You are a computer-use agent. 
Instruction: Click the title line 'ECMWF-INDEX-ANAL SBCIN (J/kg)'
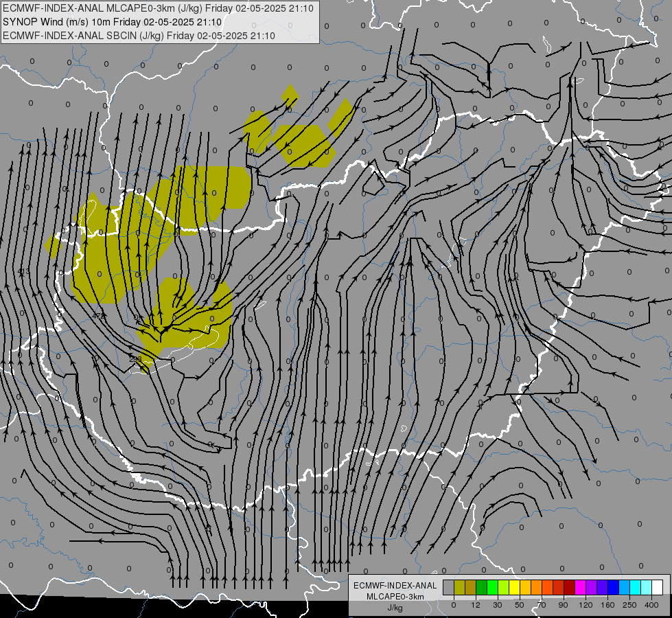[83, 36]
